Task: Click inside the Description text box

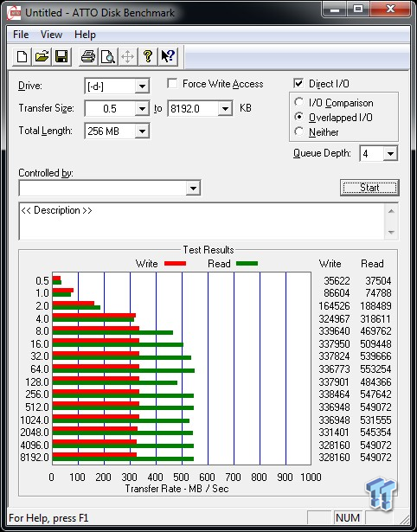Action: coord(202,221)
